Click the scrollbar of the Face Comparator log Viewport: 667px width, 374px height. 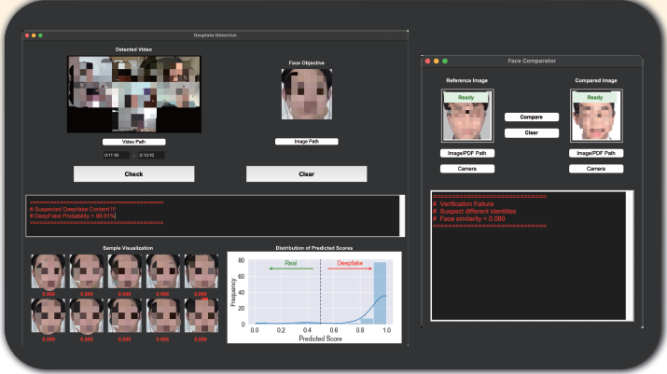pyautogui.click(x=630, y=255)
